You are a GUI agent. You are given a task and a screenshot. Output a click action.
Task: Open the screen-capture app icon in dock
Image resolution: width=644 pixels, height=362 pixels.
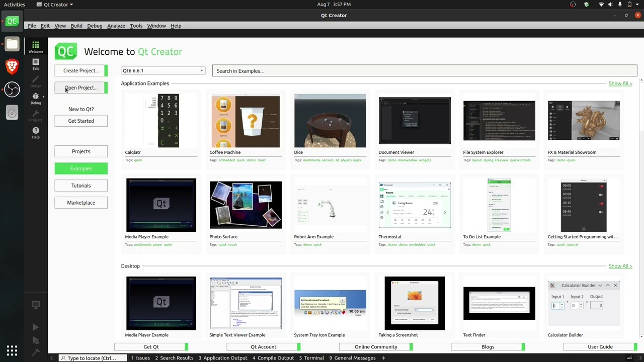(12, 113)
